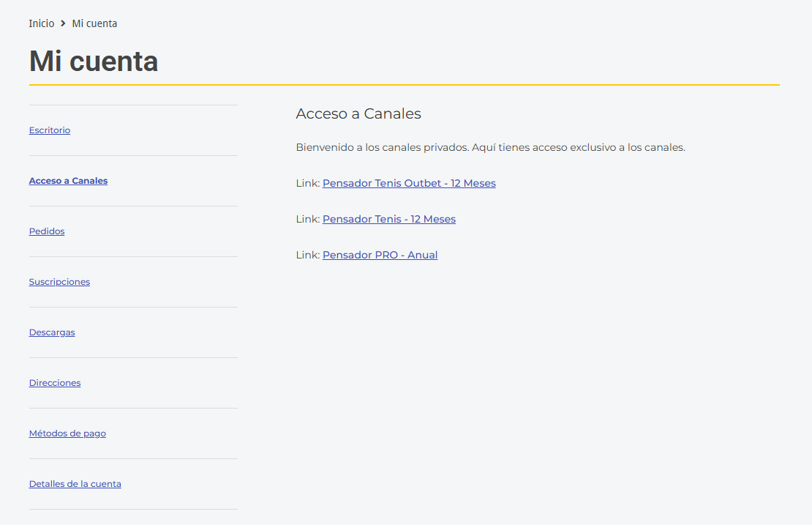Click the yellow divider line under the title
Image resolution: width=812 pixels, height=525 pixels.
coord(404,85)
